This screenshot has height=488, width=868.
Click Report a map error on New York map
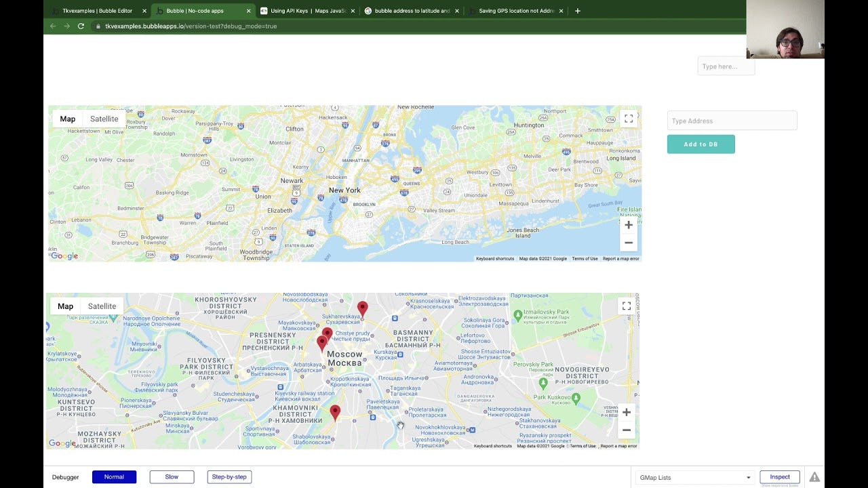[621, 259]
